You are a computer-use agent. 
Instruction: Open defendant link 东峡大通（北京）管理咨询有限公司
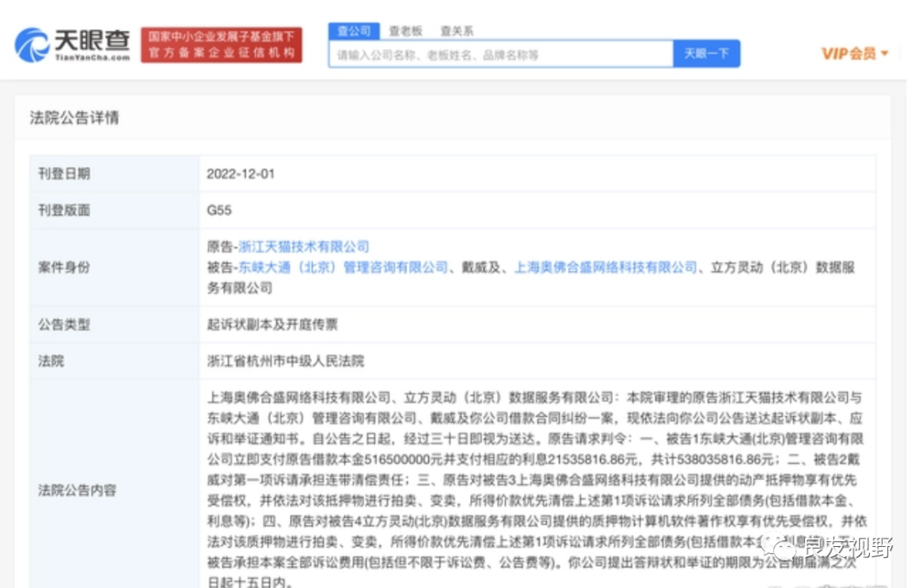tap(343, 268)
